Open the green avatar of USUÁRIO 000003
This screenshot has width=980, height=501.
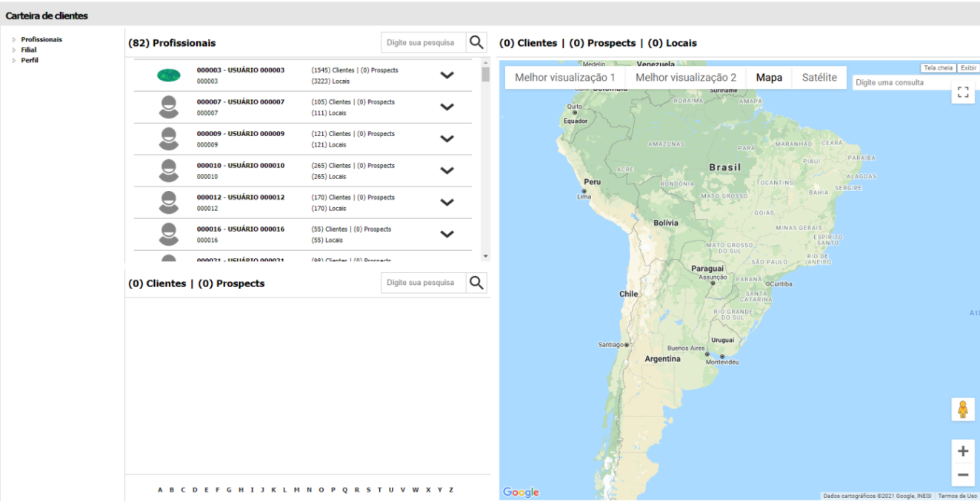(169, 75)
